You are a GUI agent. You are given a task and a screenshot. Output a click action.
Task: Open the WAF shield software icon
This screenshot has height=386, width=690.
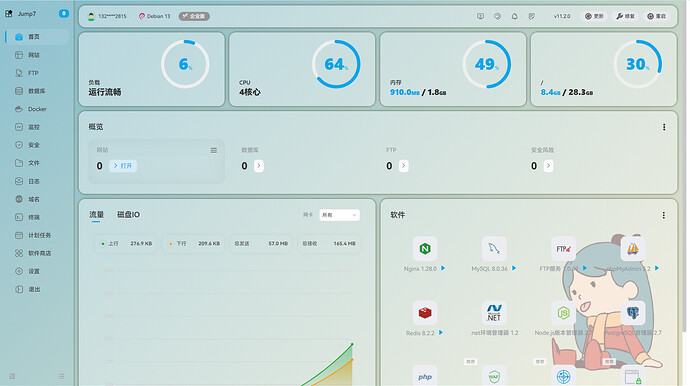494,376
